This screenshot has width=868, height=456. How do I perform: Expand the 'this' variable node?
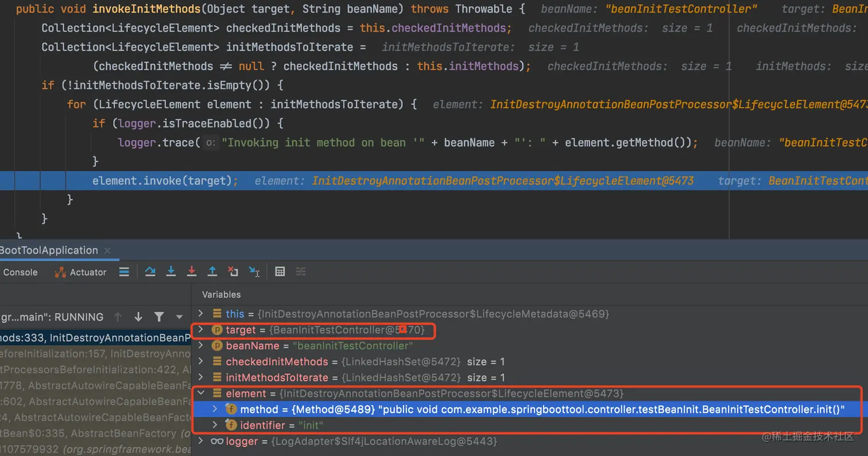click(x=200, y=314)
